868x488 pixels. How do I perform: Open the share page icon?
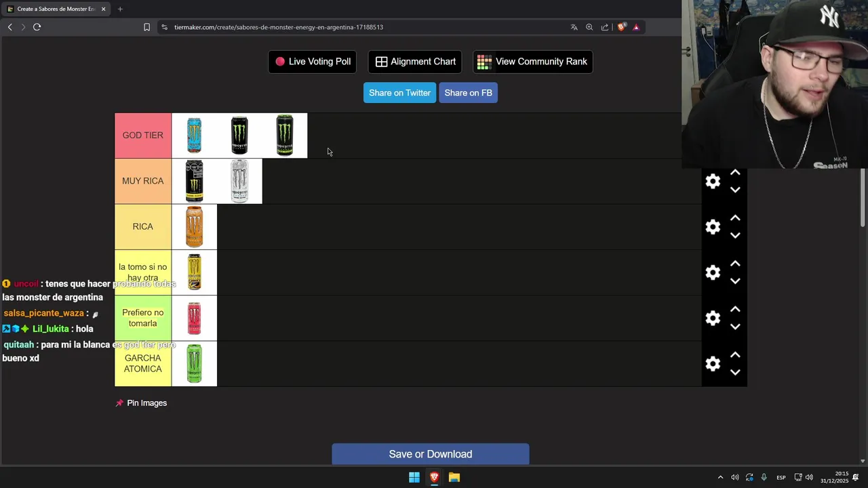(x=605, y=27)
